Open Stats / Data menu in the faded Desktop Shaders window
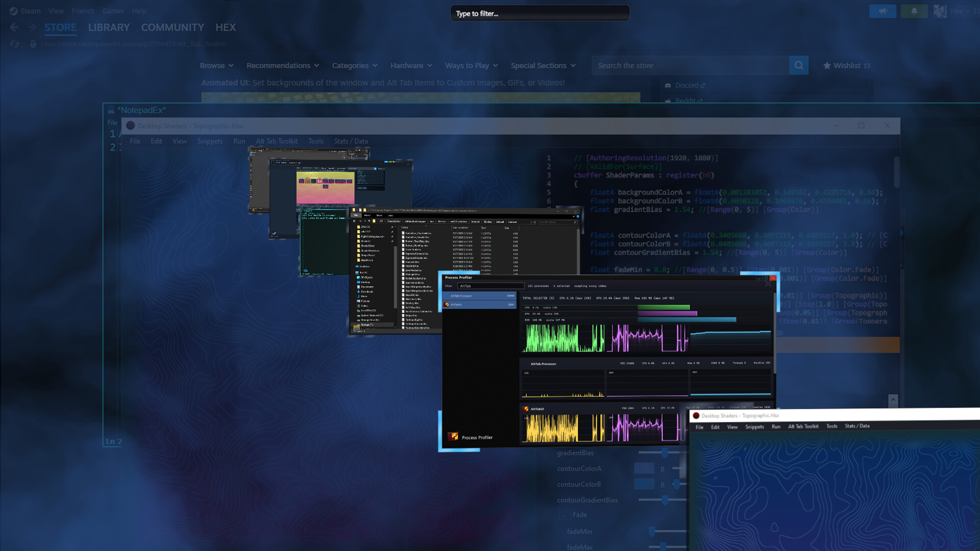 coord(351,141)
